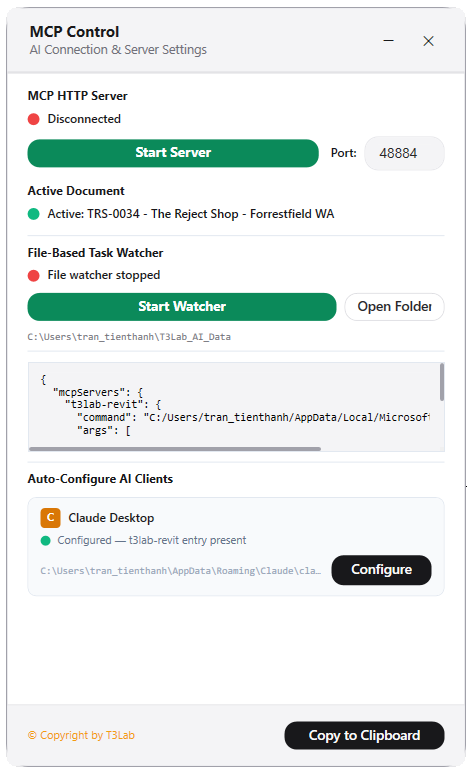
Task: Click the AI Connection & Server Settings subtitle
Action: (x=118, y=50)
